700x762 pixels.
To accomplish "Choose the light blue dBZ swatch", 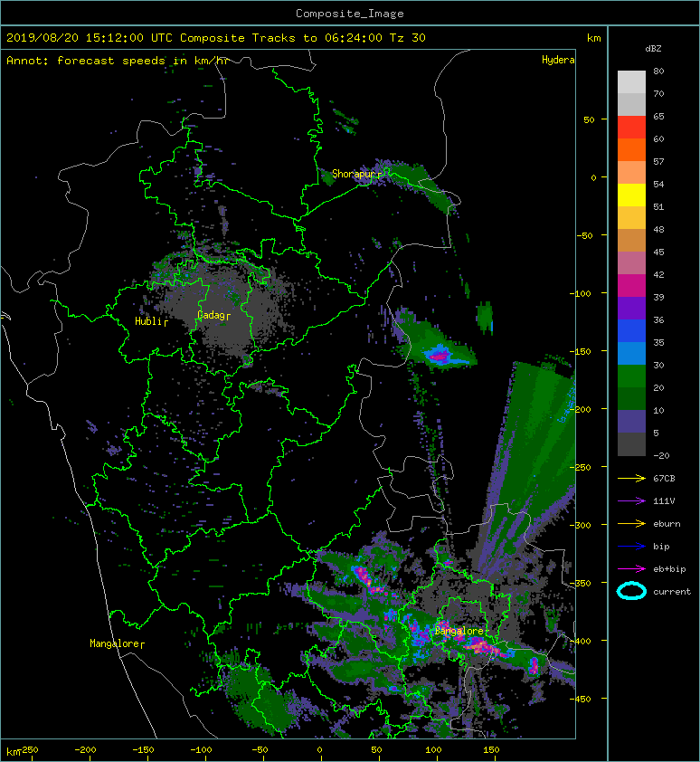I will click(631, 354).
